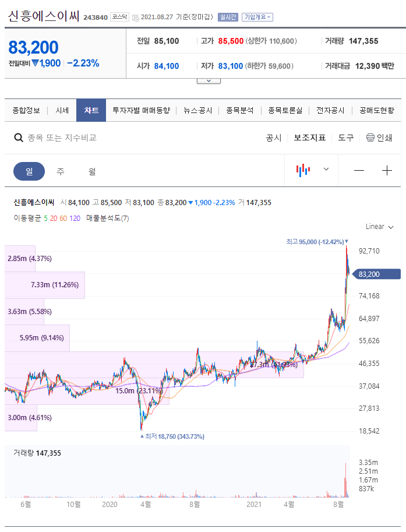
Task: Select the 주 weekly period toggle
Action: pyautogui.click(x=61, y=171)
